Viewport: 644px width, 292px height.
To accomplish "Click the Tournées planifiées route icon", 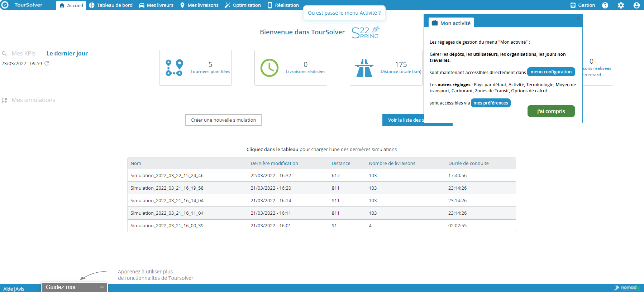I will coord(174,68).
